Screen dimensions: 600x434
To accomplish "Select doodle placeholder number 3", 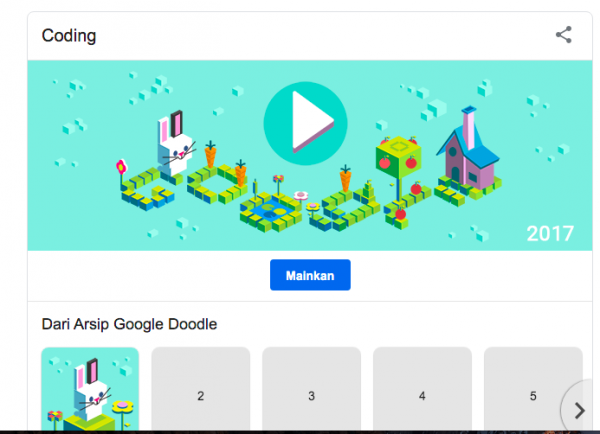I will pyautogui.click(x=311, y=389).
